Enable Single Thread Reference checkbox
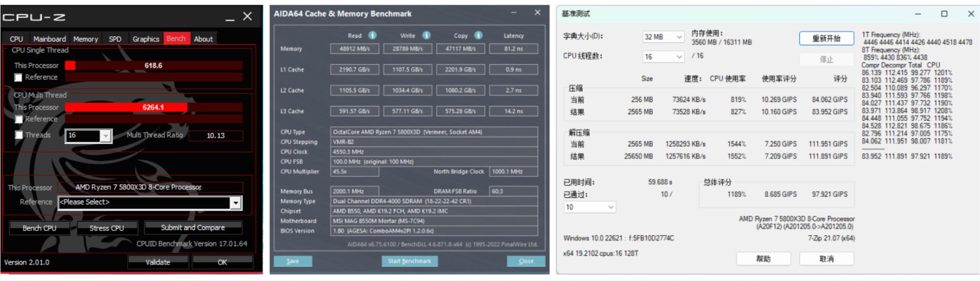This screenshot has width=980, height=281. pyautogui.click(x=18, y=78)
